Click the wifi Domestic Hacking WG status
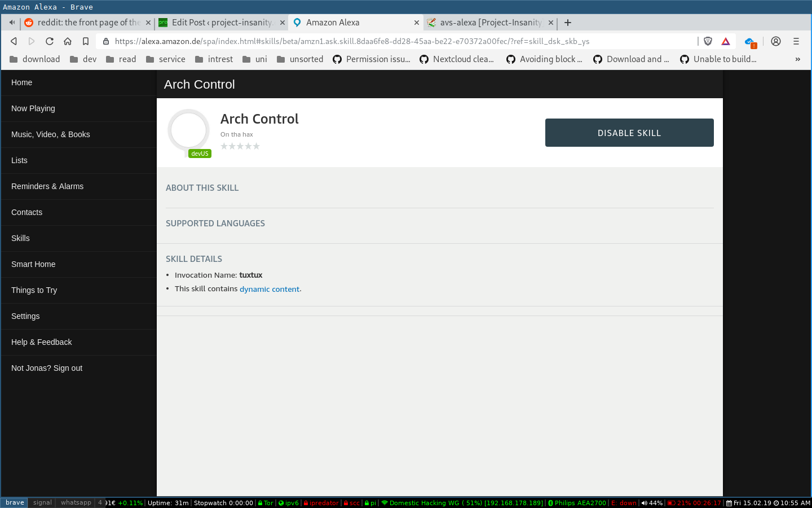812x508 pixels. point(462,503)
